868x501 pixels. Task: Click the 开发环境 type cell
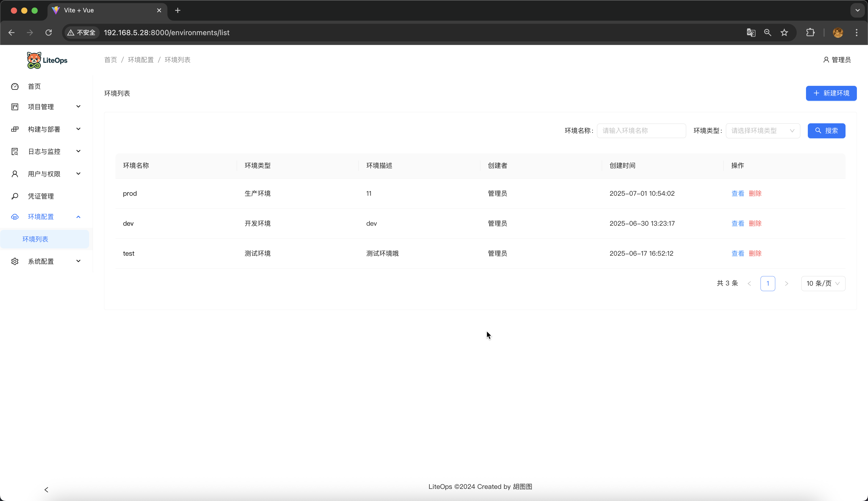pos(258,224)
